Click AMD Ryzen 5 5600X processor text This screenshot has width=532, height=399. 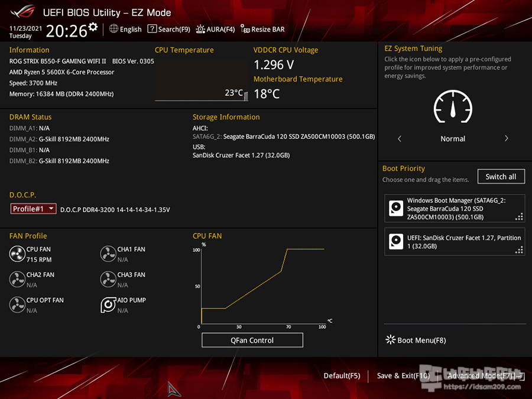[61, 72]
